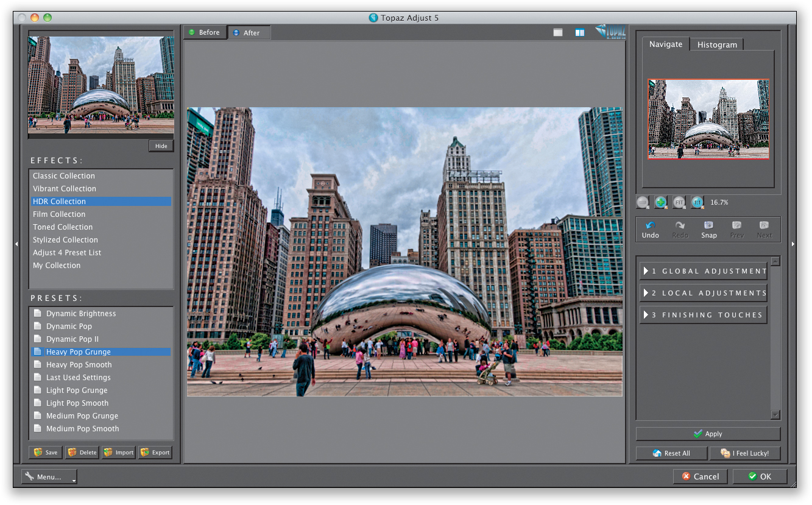Switch to single image view layout
Viewport: 812px width, 505px height.
coord(558,32)
